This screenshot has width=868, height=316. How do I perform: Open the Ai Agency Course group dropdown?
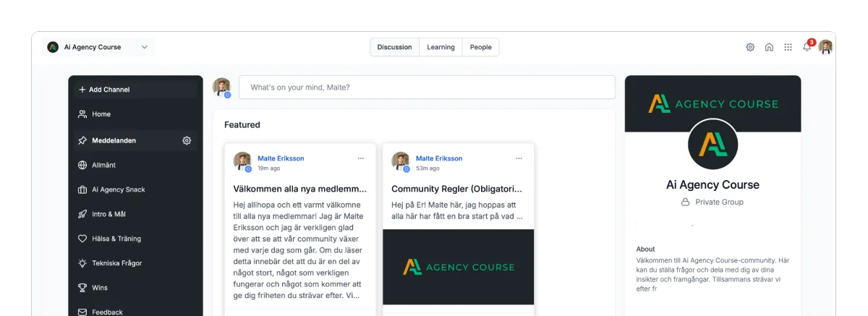coord(98,47)
